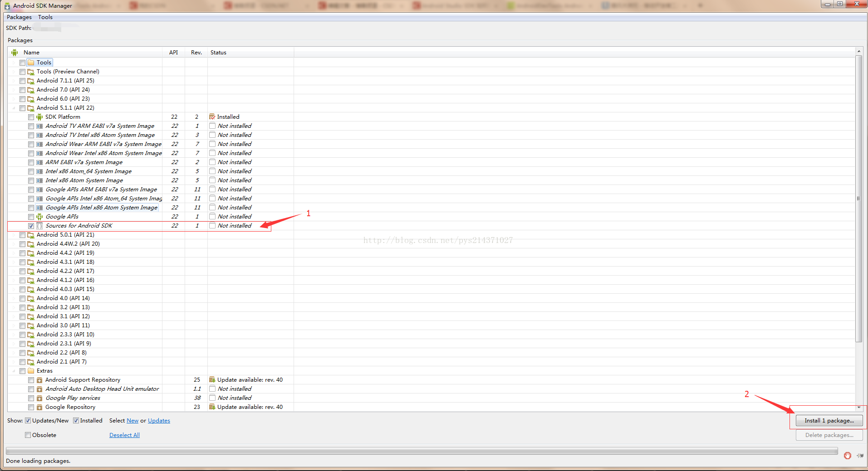The width and height of the screenshot is (868, 471).
Task: Collapse the Android 5.1.1 (API 22) tree node
Action: click(x=14, y=108)
